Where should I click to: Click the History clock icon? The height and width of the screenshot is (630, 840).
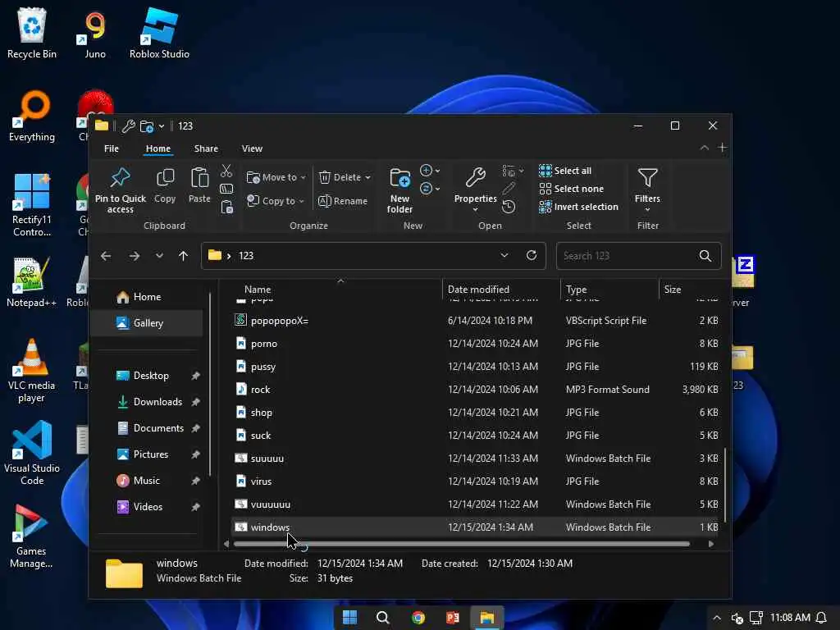509,207
